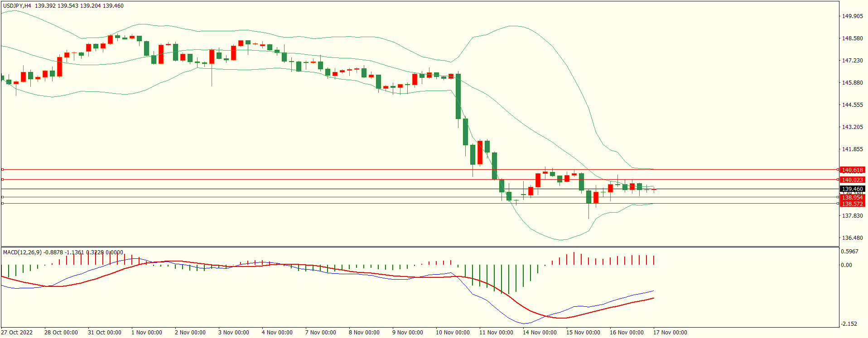Screen dimensions: 868x338
Task: Click the 16 Nov 00:00 date label
Action: click(627, 333)
